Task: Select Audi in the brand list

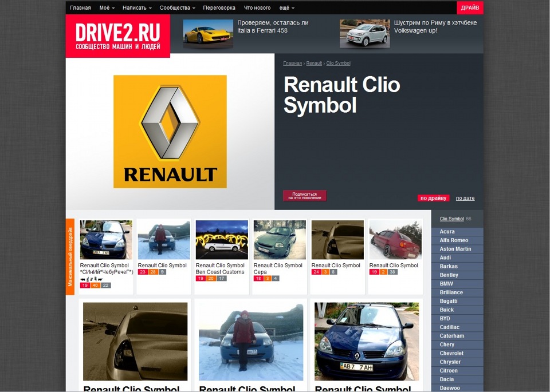Action: pyautogui.click(x=457, y=258)
